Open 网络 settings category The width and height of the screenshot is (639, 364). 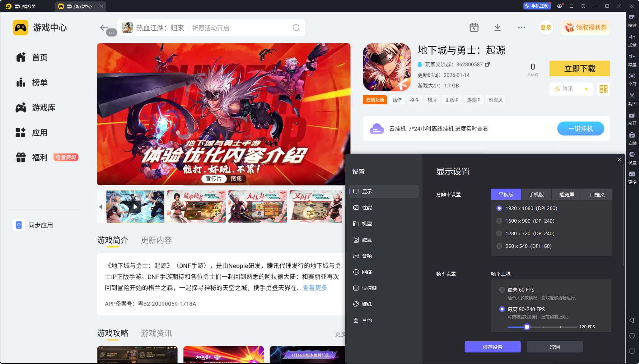(384, 272)
